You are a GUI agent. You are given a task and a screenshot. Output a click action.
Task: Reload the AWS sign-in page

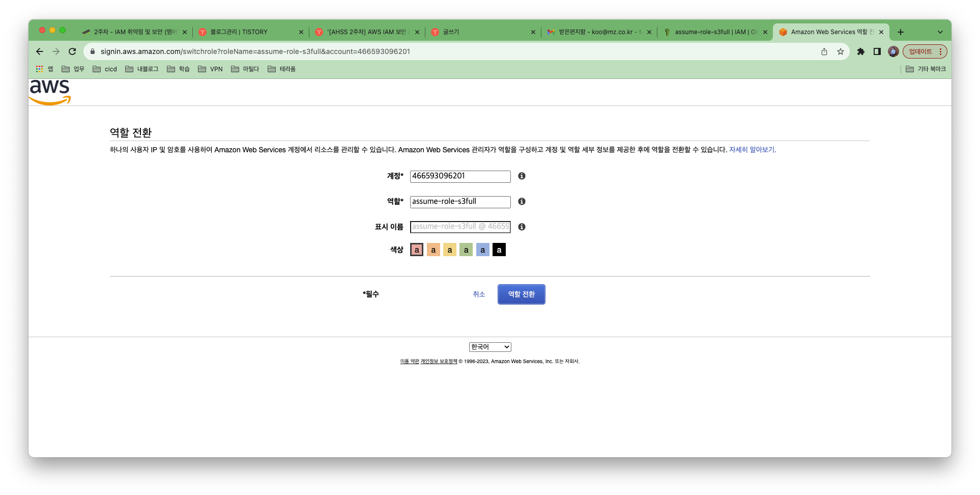72,51
